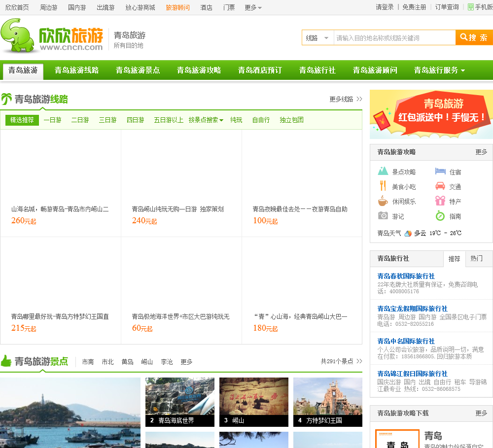Screen dimensions: 493x448
Task: Open the 青岛海底世界 attraction thumbnail
Action: pyautogui.click(x=180, y=402)
